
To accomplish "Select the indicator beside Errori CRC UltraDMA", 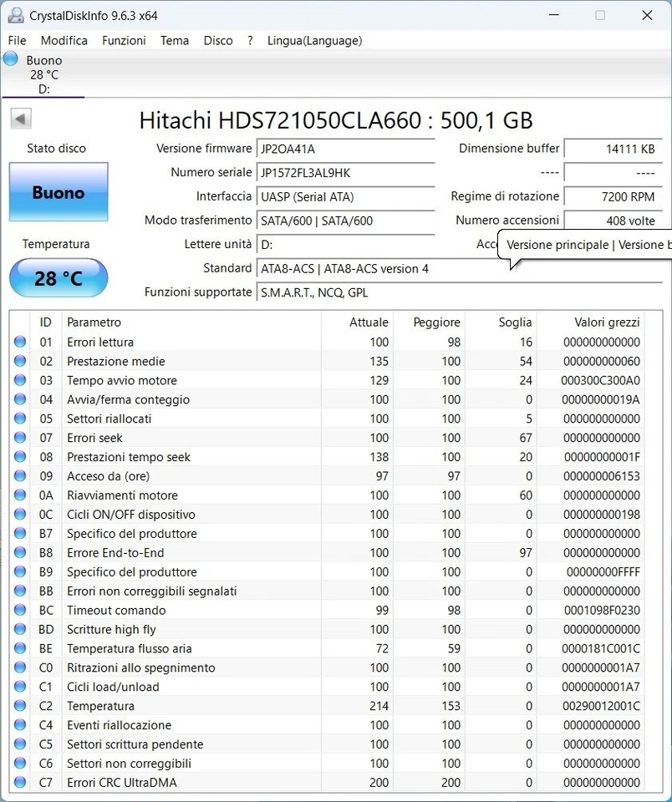I will 20,783.
